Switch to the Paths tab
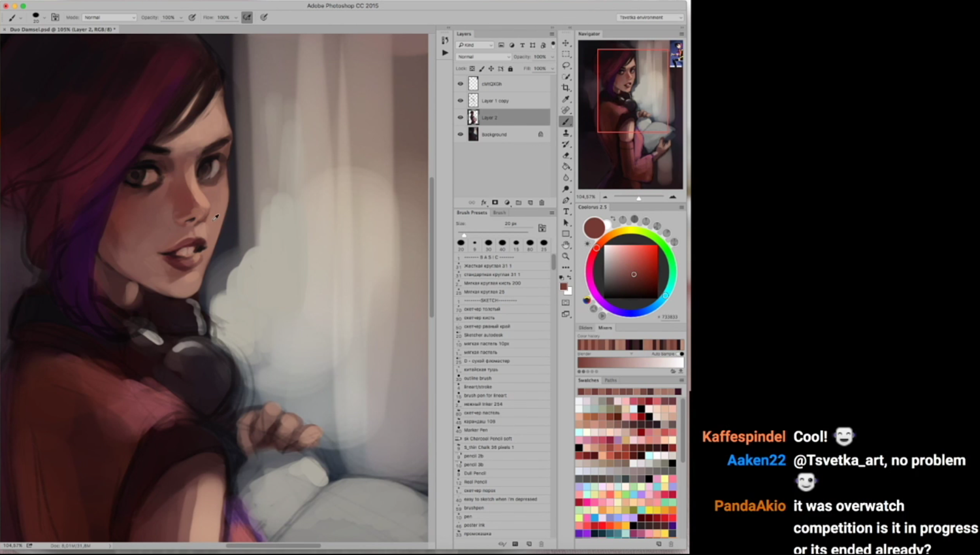This screenshot has width=980, height=555. (x=611, y=380)
